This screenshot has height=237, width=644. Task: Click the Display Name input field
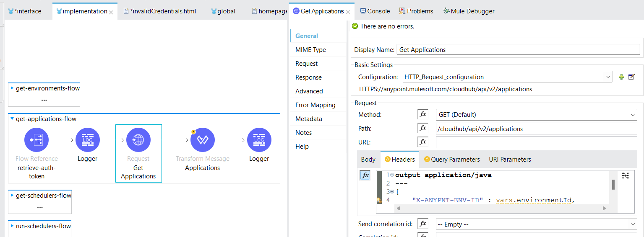(518, 50)
